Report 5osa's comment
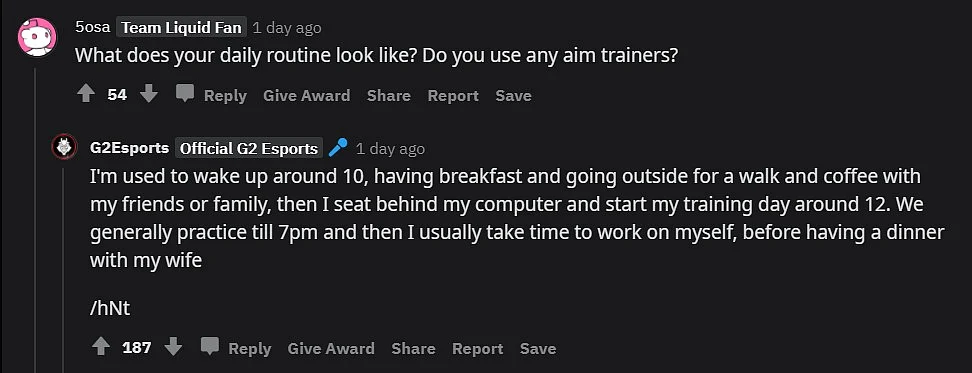The width and height of the screenshot is (972, 373). [x=453, y=95]
